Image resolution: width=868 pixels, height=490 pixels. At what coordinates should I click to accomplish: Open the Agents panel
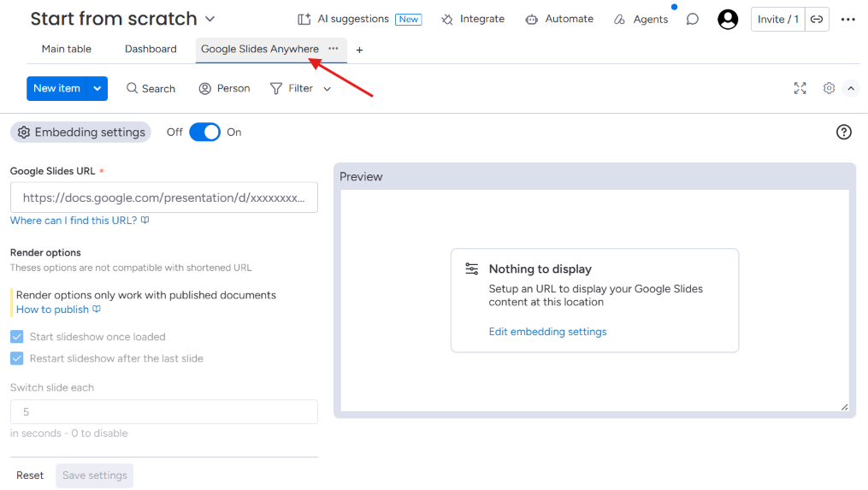pos(641,20)
